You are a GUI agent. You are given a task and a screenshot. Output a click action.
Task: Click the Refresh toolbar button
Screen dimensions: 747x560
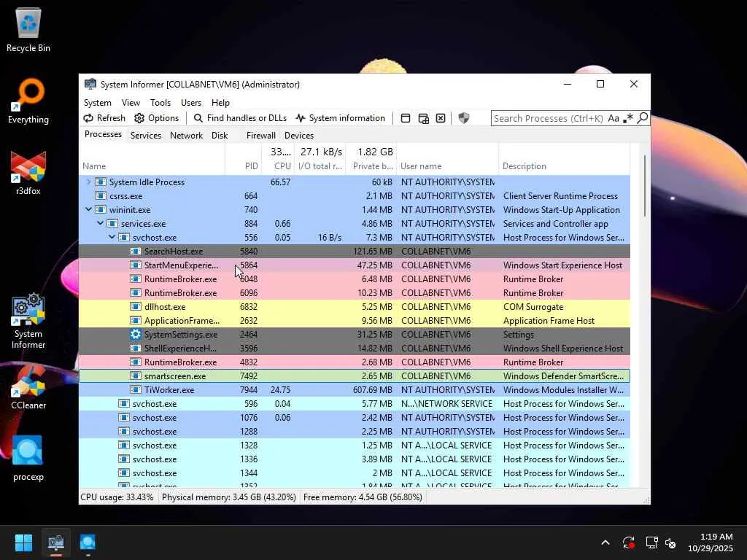[x=104, y=118]
